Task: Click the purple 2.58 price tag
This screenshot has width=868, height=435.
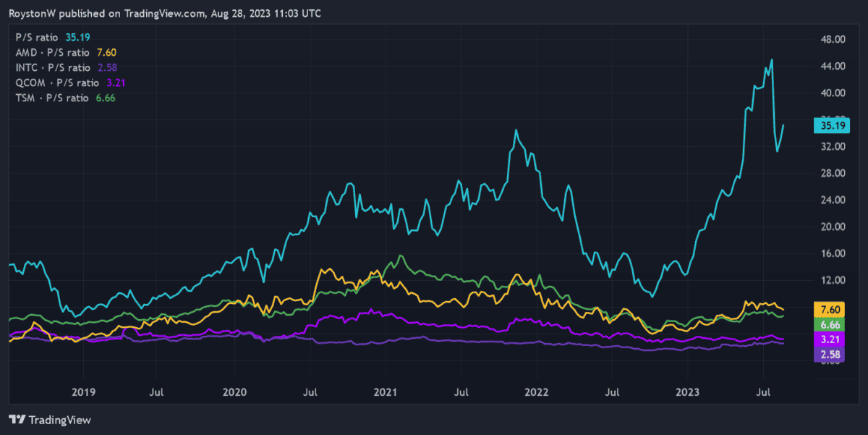Action: tap(828, 354)
